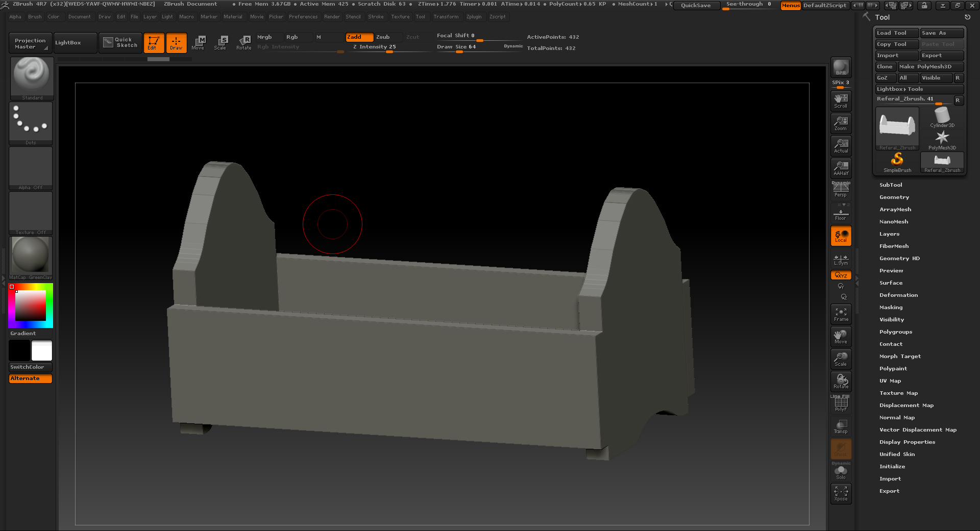Toggle Persp perspective mode
980x531 pixels.
tap(841, 190)
